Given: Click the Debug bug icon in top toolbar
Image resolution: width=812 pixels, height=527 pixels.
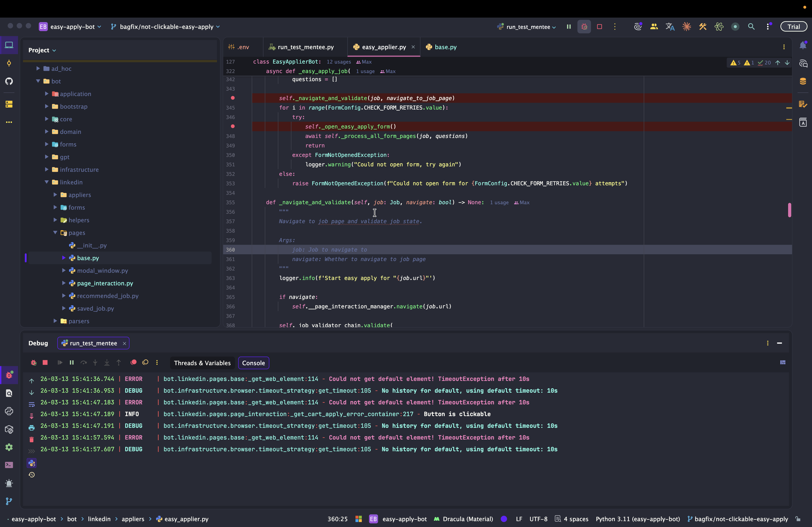Looking at the screenshot, I should [x=584, y=27].
